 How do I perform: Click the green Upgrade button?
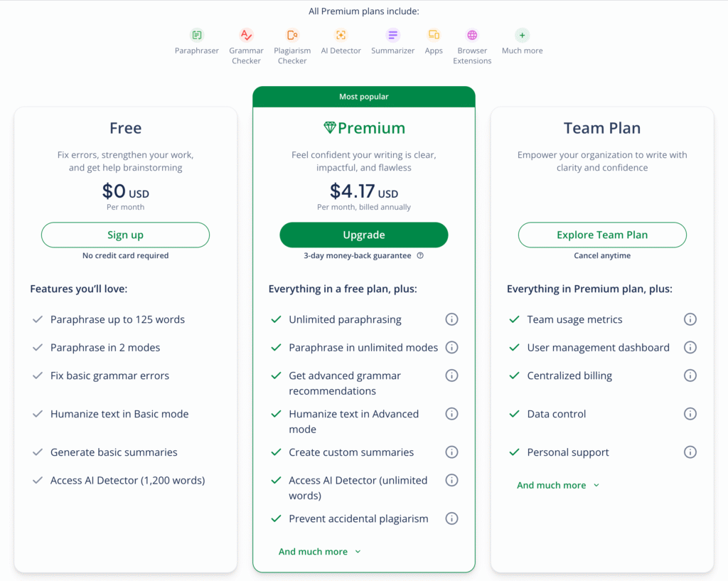point(364,235)
